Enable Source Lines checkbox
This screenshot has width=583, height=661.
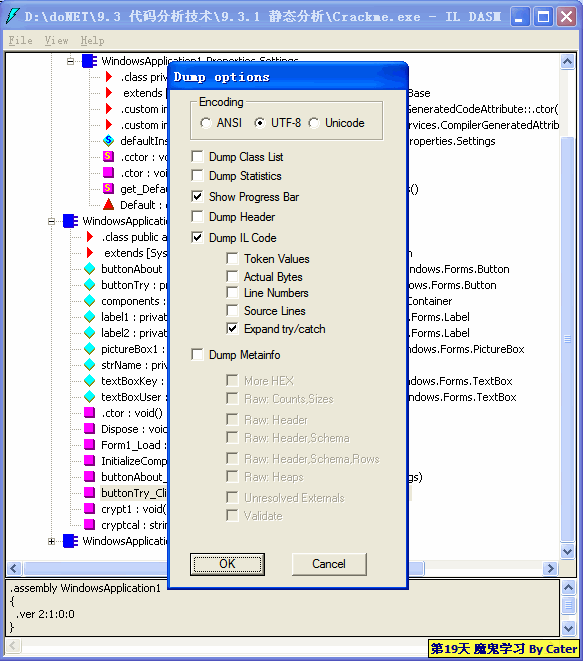[232, 311]
